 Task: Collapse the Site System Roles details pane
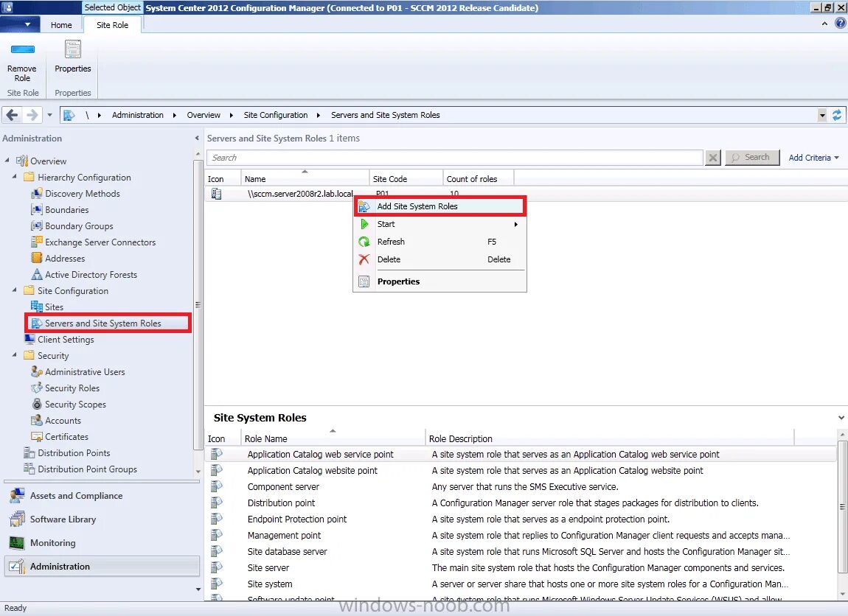pyautogui.click(x=841, y=418)
